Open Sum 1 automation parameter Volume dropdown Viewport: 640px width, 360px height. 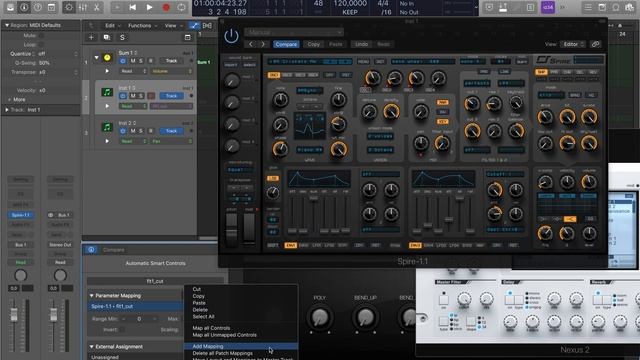click(171, 71)
